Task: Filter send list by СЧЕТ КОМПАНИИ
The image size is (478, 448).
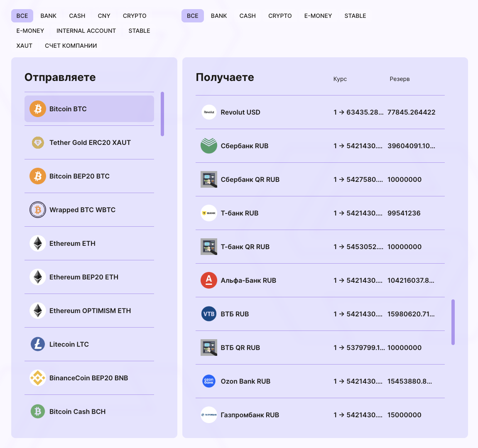Action: click(71, 46)
